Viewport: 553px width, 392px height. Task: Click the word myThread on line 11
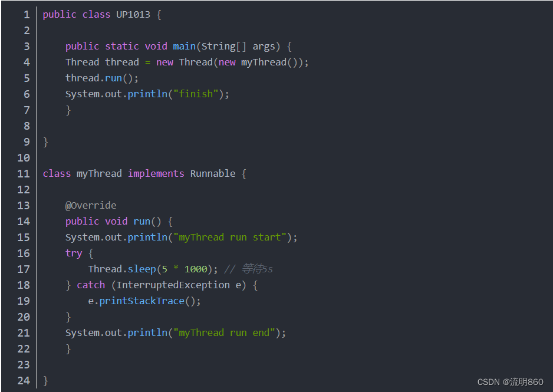coord(99,174)
